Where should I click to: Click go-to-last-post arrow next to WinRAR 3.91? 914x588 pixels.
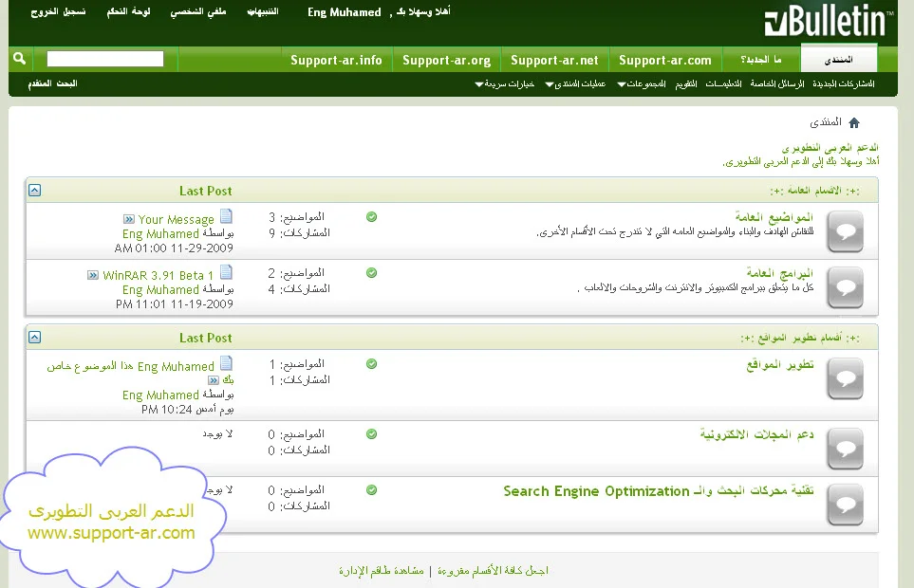click(x=93, y=275)
